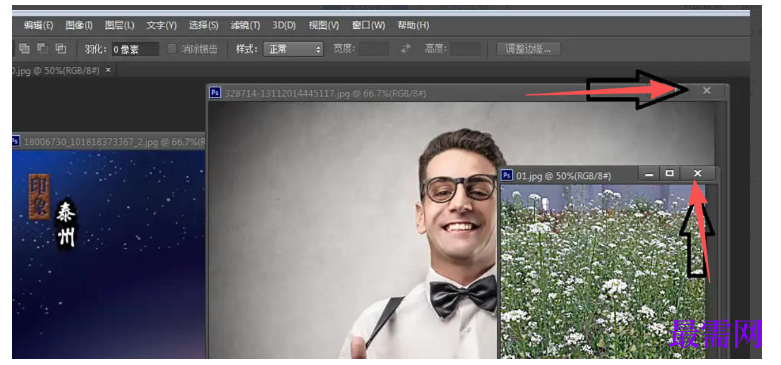Select the Add to selection mode icon
Image resolution: width=781 pixels, height=365 pixels.
point(24,48)
